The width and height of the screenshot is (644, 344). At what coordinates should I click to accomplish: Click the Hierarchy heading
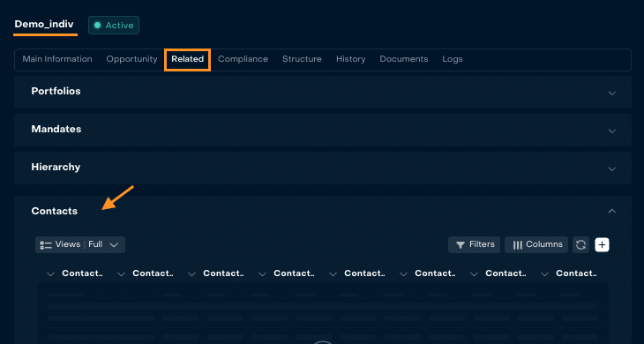pos(56,167)
